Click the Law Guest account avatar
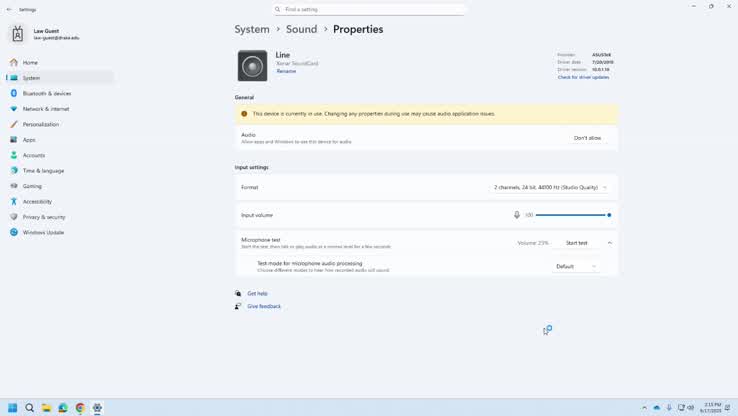The width and height of the screenshot is (738, 416). [x=17, y=34]
